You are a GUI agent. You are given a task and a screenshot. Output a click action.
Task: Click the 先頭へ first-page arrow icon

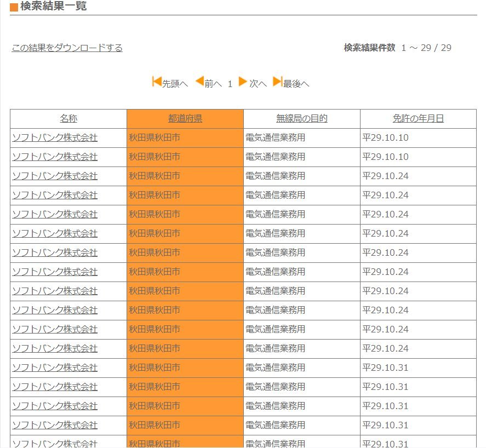tap(157, 82)
